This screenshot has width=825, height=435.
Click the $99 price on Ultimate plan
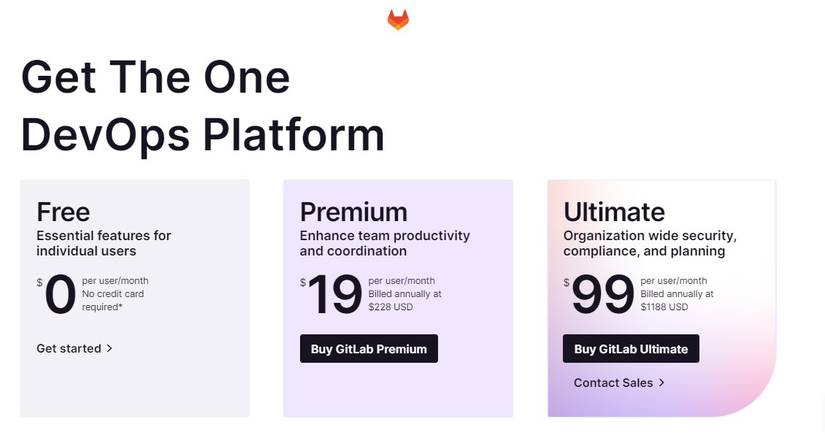click(x=599, y=294)
